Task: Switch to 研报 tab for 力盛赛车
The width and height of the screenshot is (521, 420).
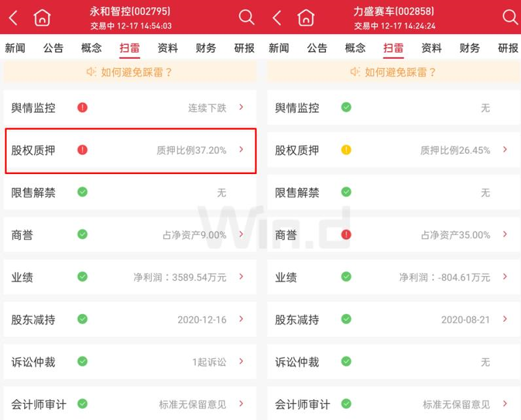Action: (508, 48)
